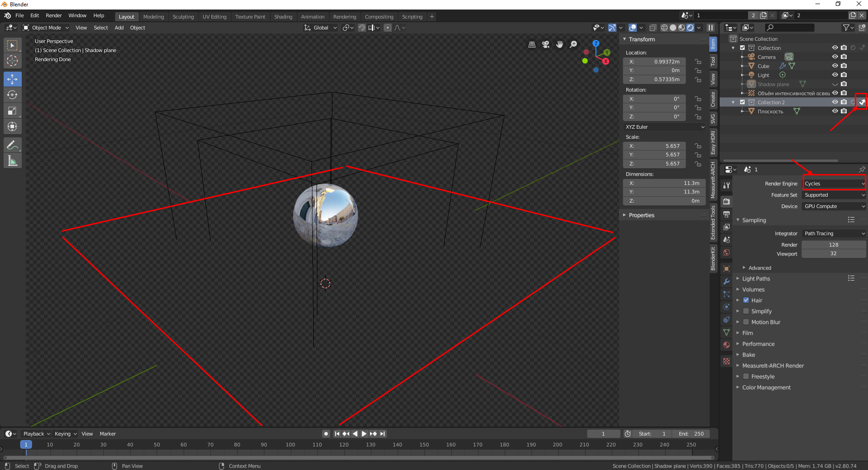Open the Material properties tab

(727, 345)
